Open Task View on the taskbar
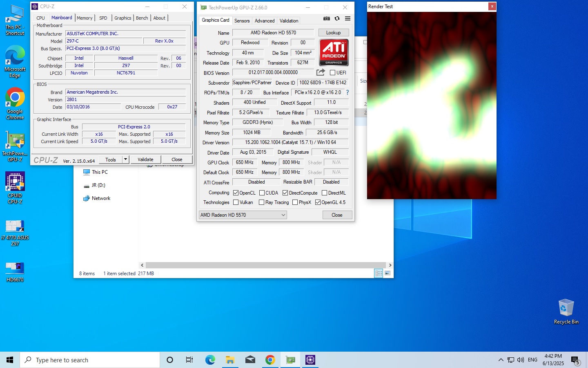Viewport: 588px width, 368px height. (x=189, y=360)
